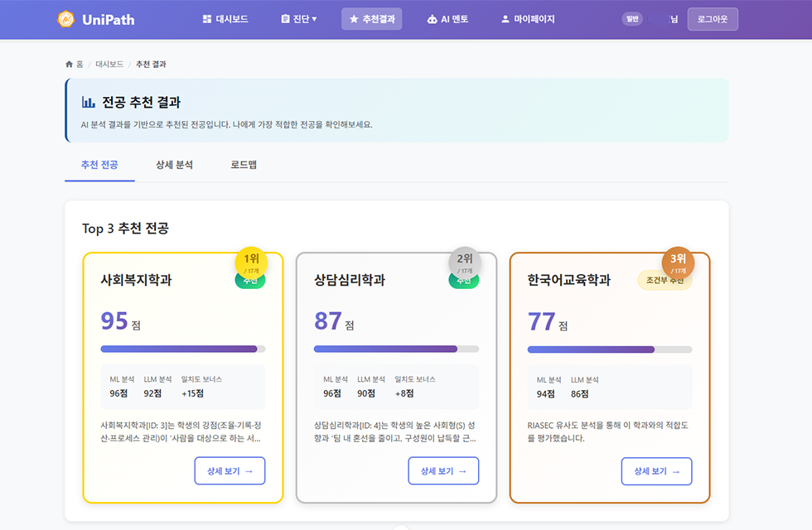Open 상세 보기 on the 사회복지학과 card

click(230, 470)
